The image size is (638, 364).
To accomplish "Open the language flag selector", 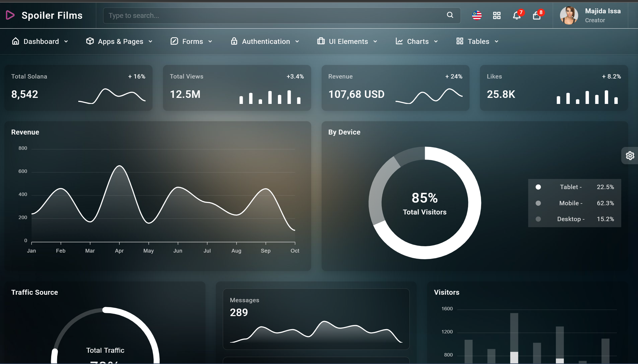I will click(477, 15).
